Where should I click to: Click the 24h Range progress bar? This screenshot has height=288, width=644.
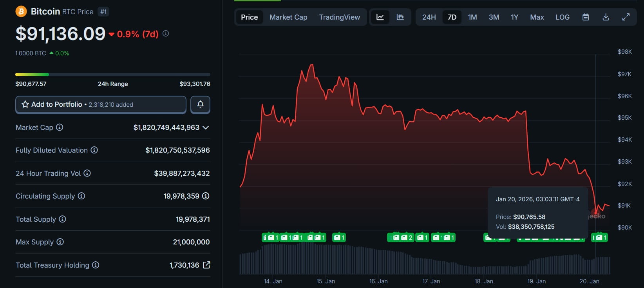point(112,74)
